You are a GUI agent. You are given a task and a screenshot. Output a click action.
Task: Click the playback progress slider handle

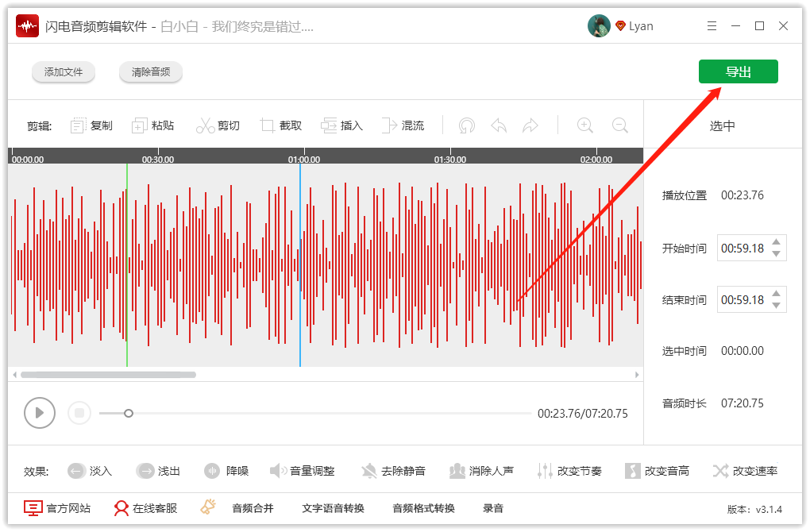point(129,413)
